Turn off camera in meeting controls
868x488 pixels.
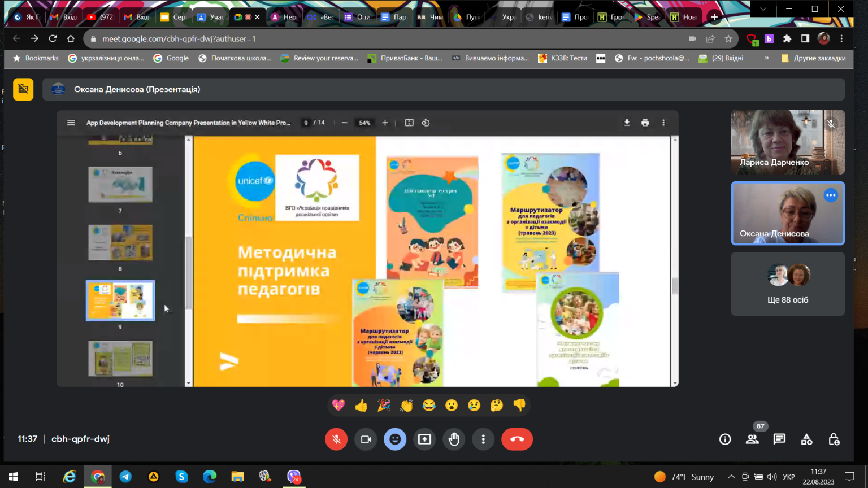366,439
